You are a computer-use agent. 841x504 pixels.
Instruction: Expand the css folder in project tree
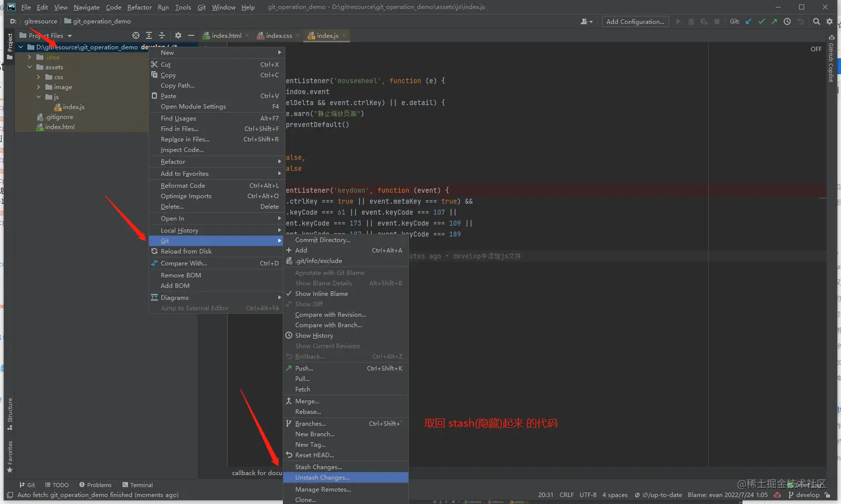coord(38,77)
